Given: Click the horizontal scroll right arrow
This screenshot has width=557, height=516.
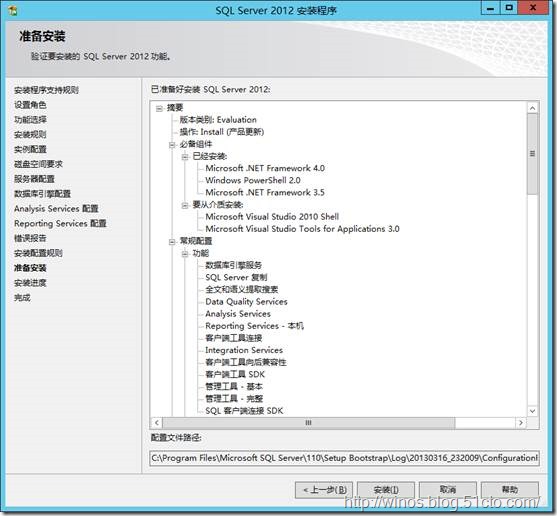Looking at the screenshot, I should coord(520,423).
